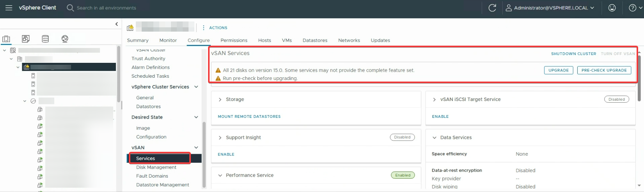Click the user account icon

point(509,8)
